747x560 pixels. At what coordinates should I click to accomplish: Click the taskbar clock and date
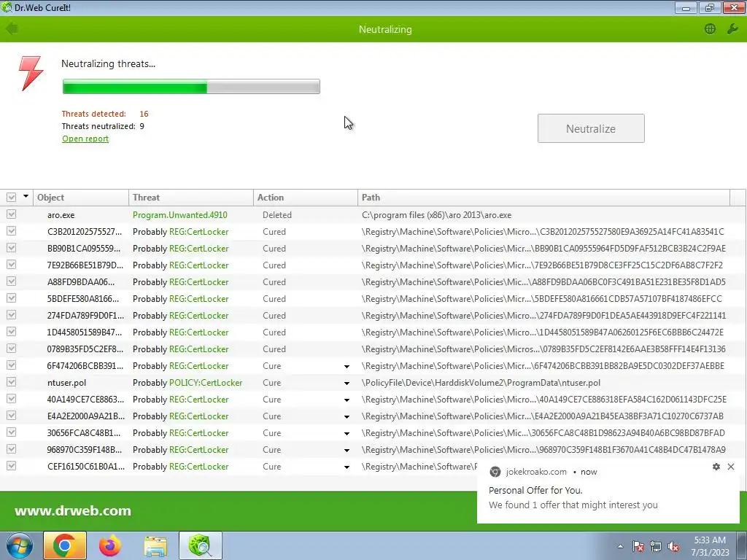pyautogui.click(x=710, y=546)
